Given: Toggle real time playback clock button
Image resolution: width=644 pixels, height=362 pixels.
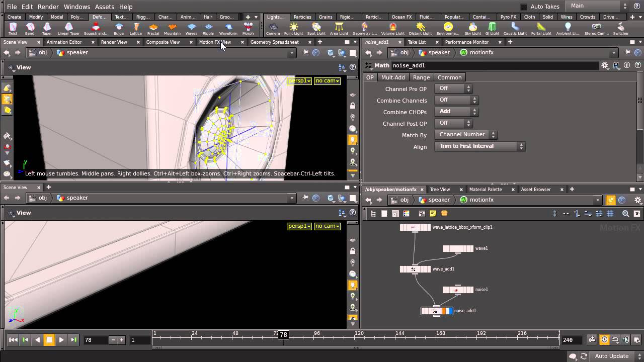Looking at the screenshot, I should click(x=604, y=340).
